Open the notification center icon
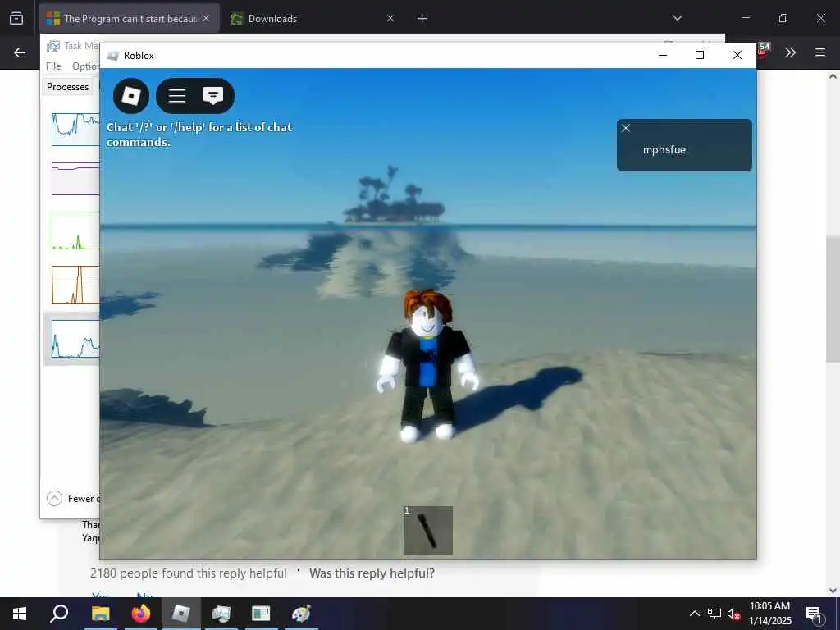Screen dimensions: 840x630 (814, 614)
